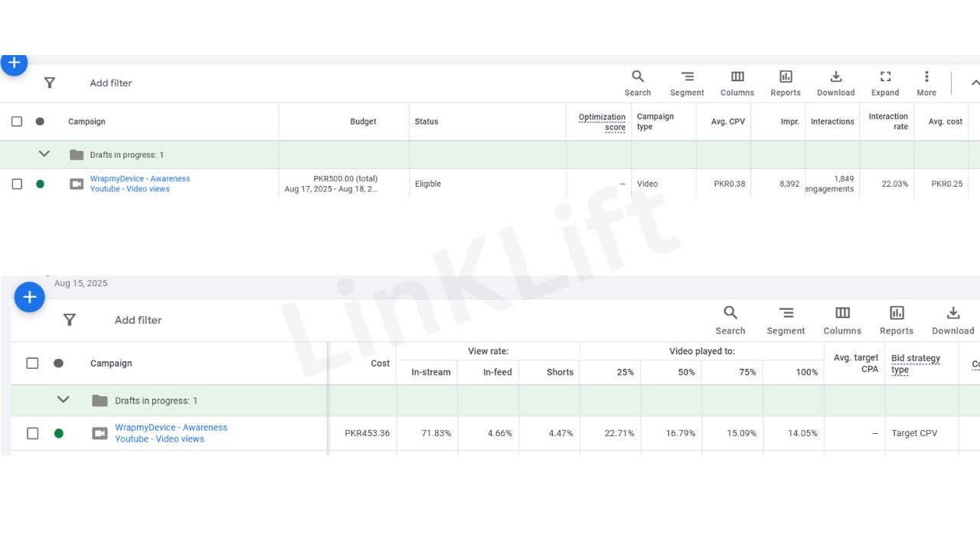The height and width of the screenshot is (551, 980).
Task: Open the More three-dot menu
Action: click(x=926, y=77)
